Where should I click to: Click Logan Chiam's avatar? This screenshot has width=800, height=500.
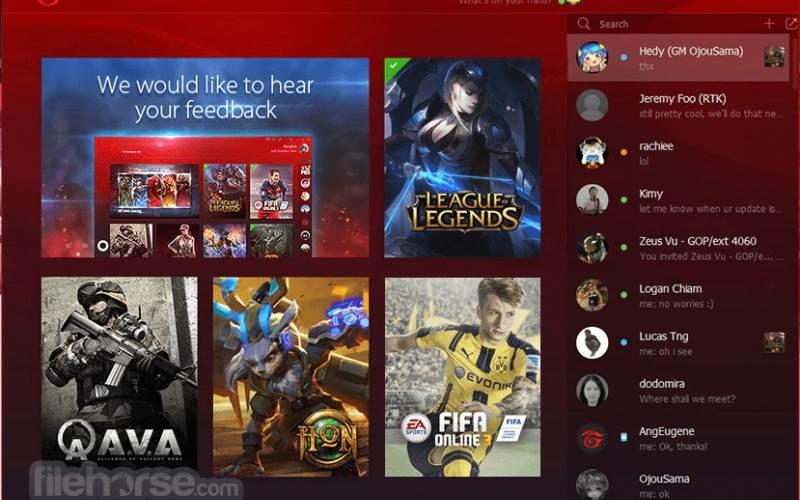tap(592, 295)
